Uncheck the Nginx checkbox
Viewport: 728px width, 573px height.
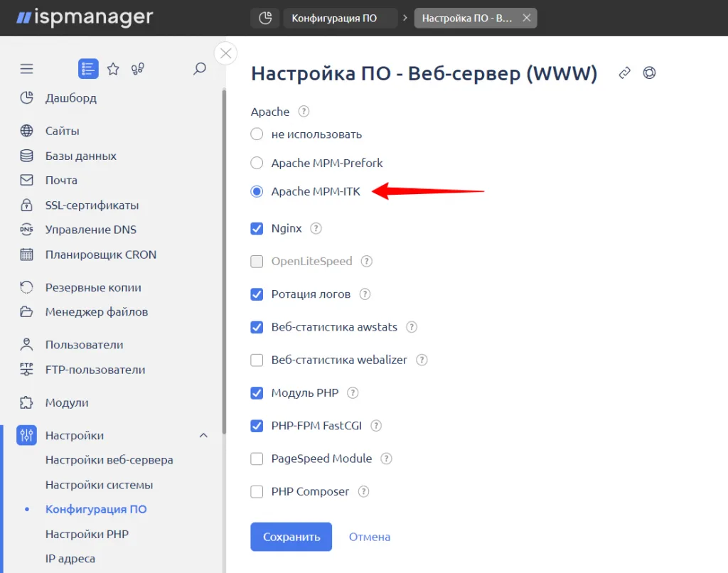(x=257, y=228)
